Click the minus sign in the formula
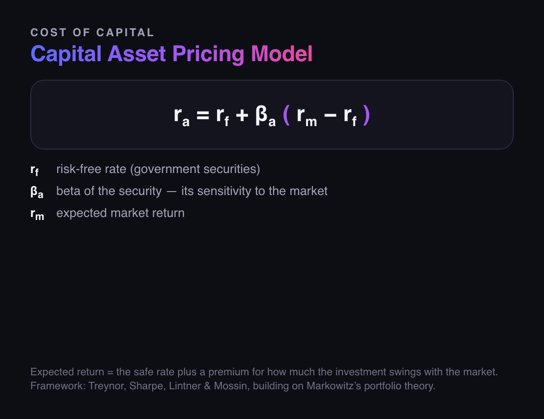This screenshot has height=419, width=544. click(x=330, y=116)
